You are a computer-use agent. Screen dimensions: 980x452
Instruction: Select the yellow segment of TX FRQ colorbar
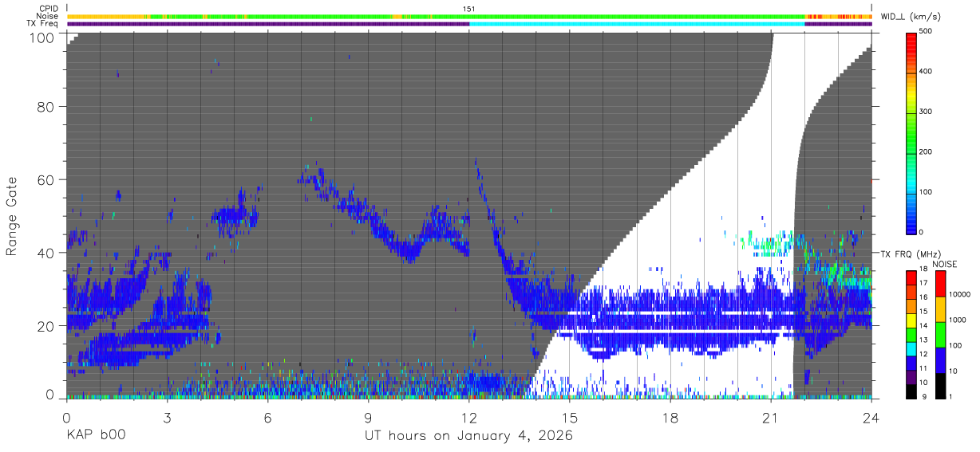click(x=911, y=320)
